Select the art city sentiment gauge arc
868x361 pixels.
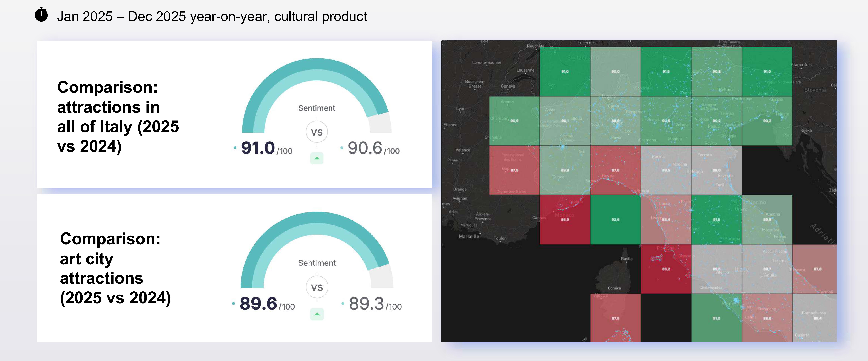317,250
